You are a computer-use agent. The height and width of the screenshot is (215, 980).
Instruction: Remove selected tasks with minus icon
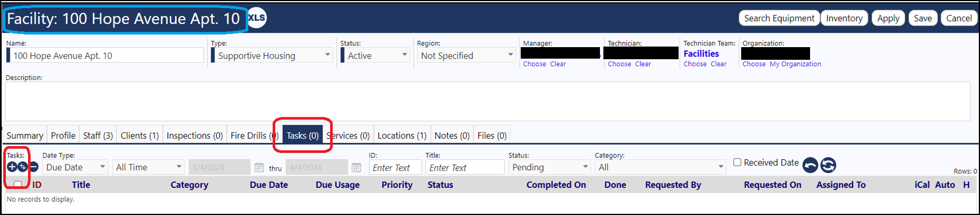click(34, 167)
